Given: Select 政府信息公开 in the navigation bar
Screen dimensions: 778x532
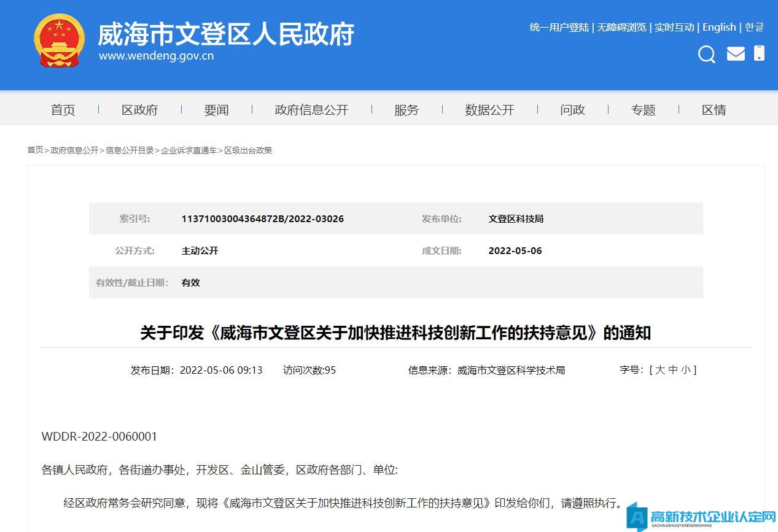Looking at the screenshot, I should 311,110.
